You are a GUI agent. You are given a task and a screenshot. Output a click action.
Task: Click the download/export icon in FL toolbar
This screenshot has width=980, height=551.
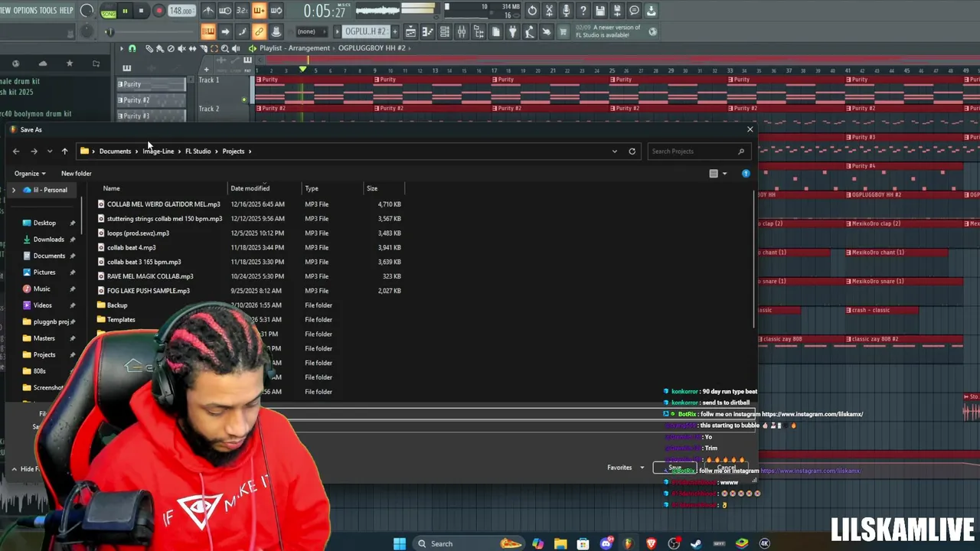pyautogui.click(x=651, y=11)
